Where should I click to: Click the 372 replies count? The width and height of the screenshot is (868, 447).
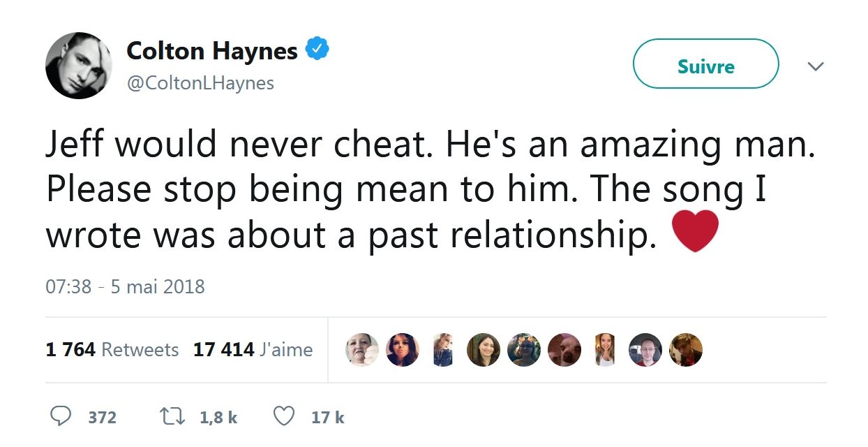point(103,418)
